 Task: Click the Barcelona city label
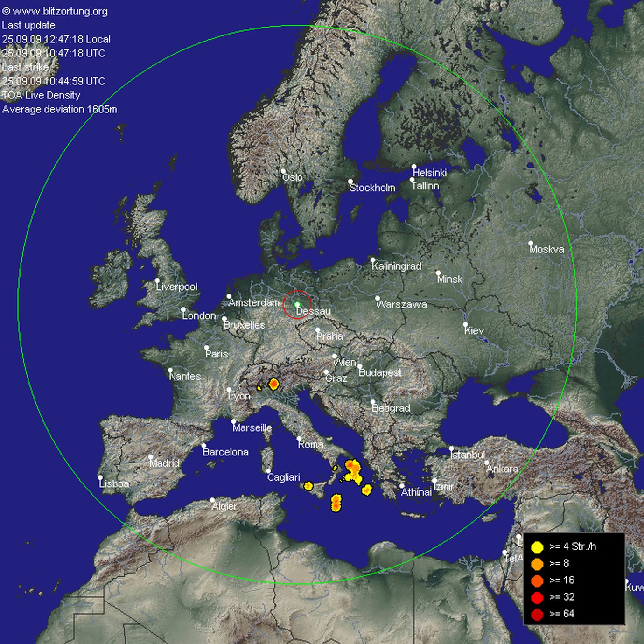tap(226, 452)
